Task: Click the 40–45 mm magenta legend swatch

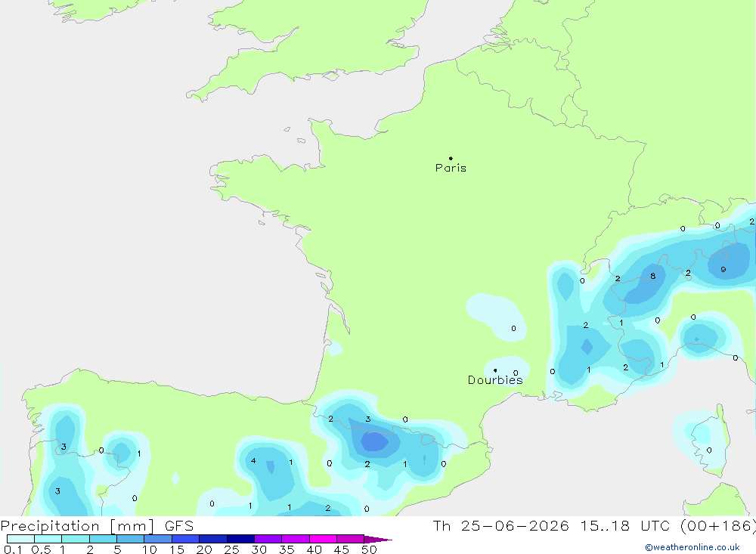Action: click(323, 539)
